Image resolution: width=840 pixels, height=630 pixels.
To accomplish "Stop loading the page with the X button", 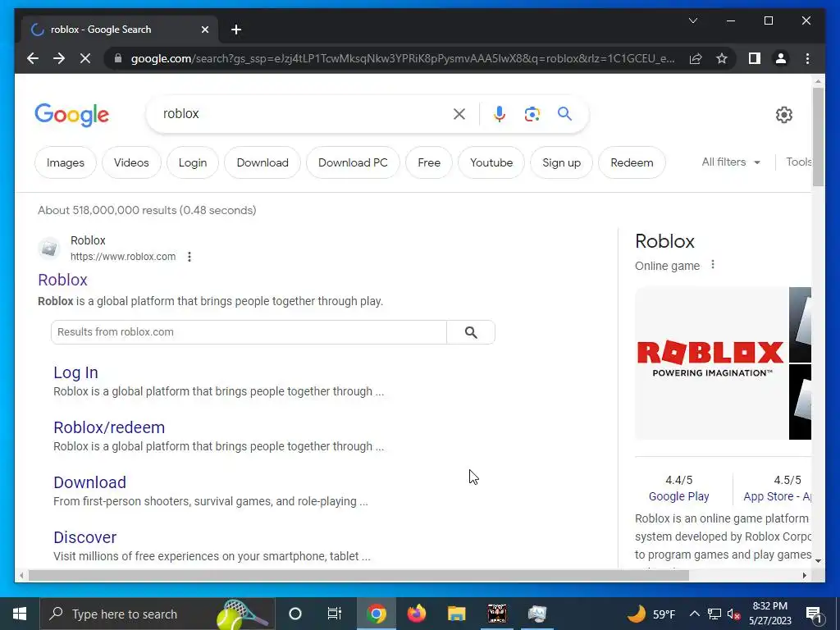I will [x=85, y=58].
